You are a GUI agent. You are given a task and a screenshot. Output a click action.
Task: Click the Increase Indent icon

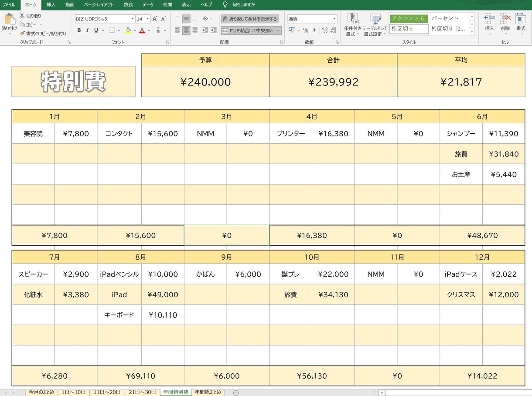(x=214, y=30)
